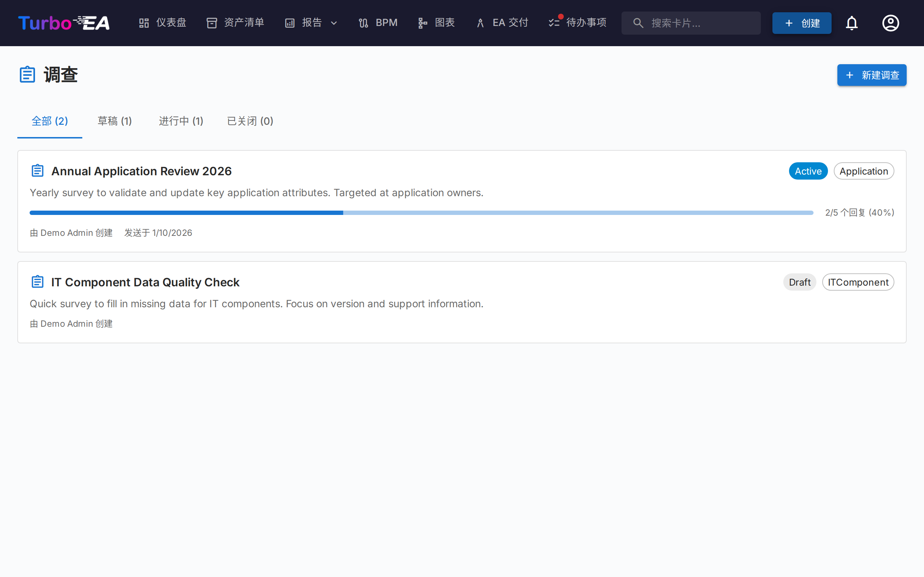Click the clipboard icon beside 调查 heading
Image resolution: width=924 pixels, height=577 pixels.
click(x=27, y=74)
